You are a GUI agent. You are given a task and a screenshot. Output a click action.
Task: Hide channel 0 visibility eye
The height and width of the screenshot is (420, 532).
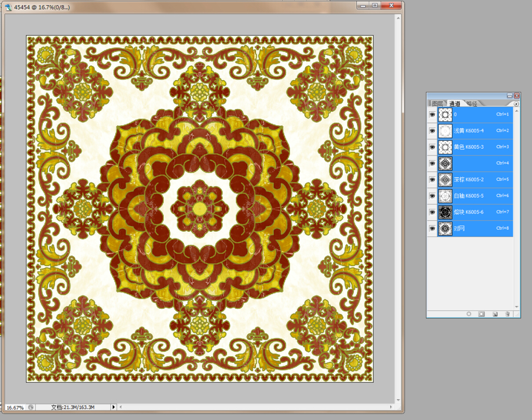pos(432,115)
